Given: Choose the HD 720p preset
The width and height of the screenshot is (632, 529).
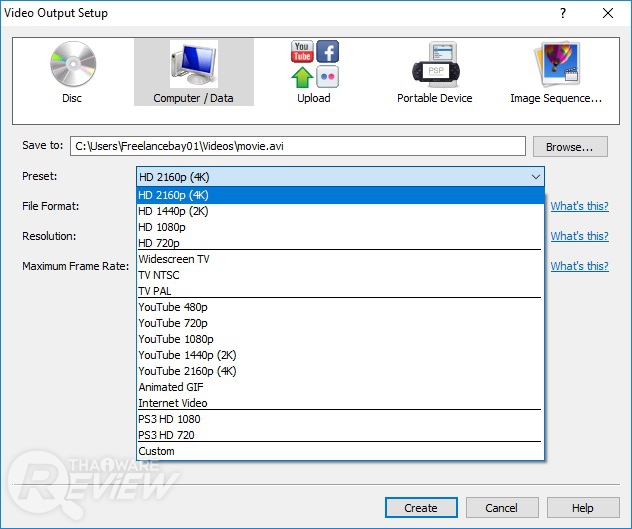Looking at the screenshot, I should coord(341,243).
